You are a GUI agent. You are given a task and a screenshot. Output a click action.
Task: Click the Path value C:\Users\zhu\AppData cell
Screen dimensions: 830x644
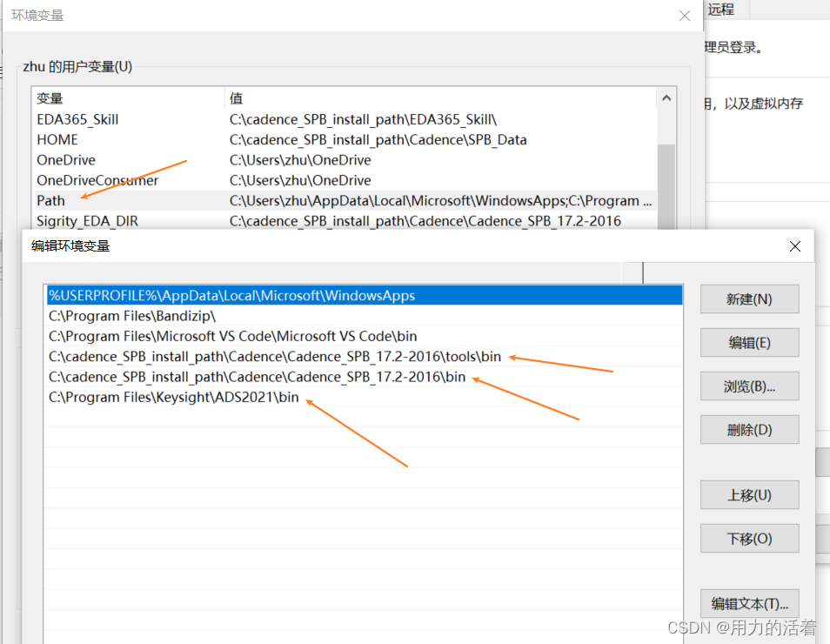tap(440, 201)
